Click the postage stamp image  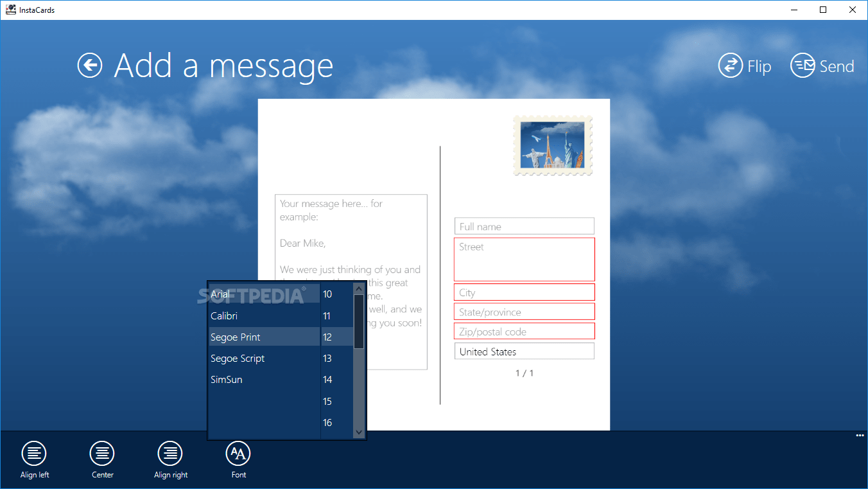click(553, 145)
